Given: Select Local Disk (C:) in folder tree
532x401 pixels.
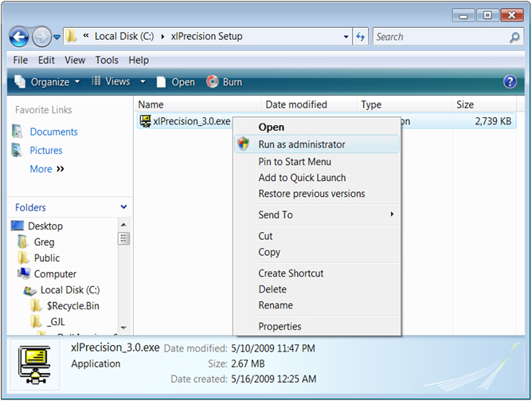Looking at the screenshot, I should click(x=70, y=290).
